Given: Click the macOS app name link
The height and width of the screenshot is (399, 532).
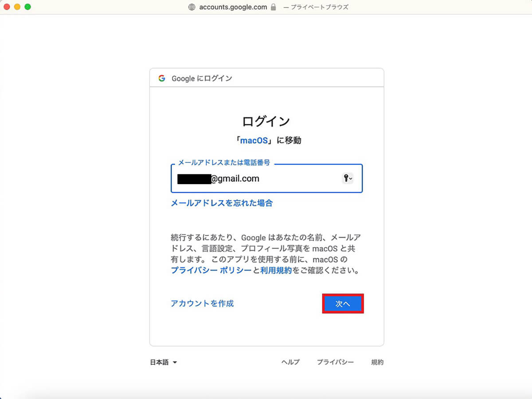Looking at the screenshot, I should coord(254,140).
